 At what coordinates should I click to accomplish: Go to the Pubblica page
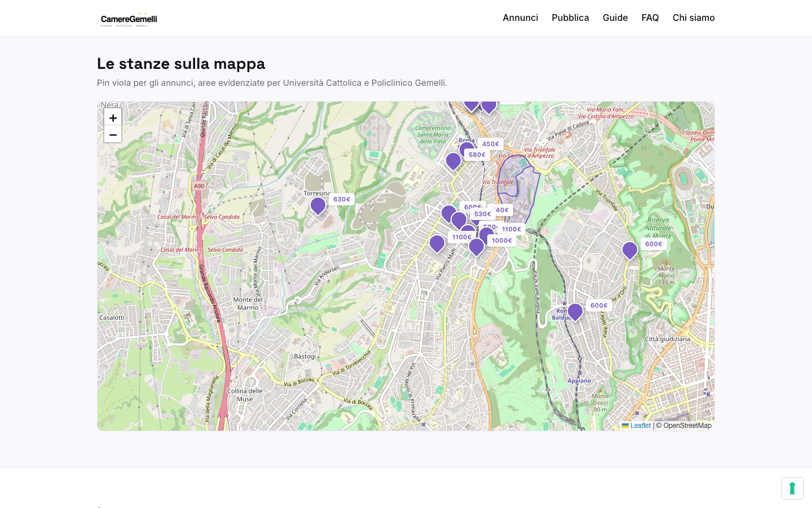coord(570,17)
